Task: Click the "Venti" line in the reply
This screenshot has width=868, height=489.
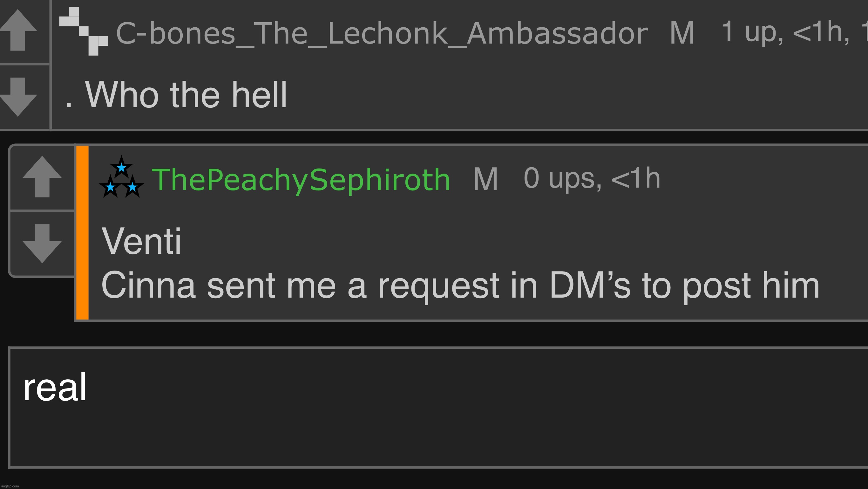Action: (x=141, y=241)
